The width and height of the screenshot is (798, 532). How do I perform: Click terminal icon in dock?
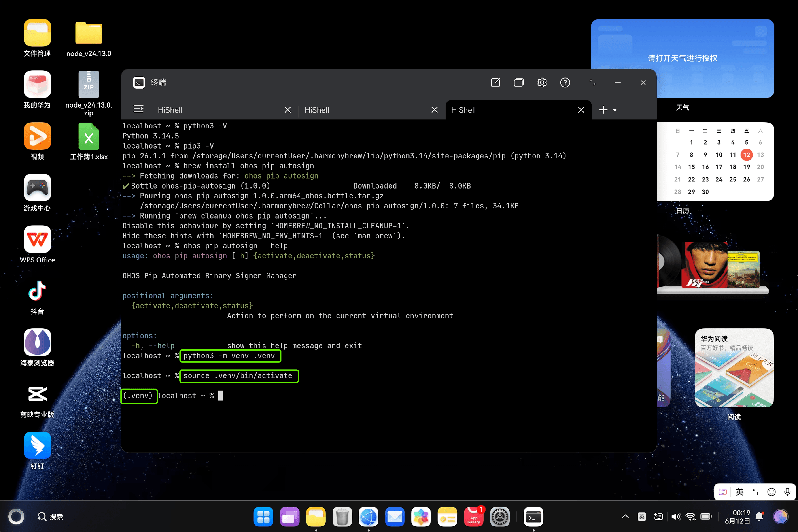click(x=533, y=516)
